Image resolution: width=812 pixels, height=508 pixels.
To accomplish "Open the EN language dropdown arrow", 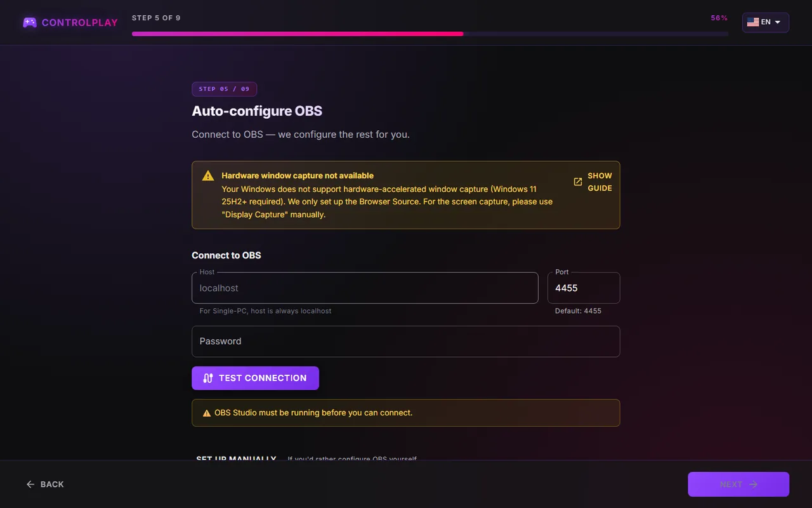I will [x=778, y=22].
